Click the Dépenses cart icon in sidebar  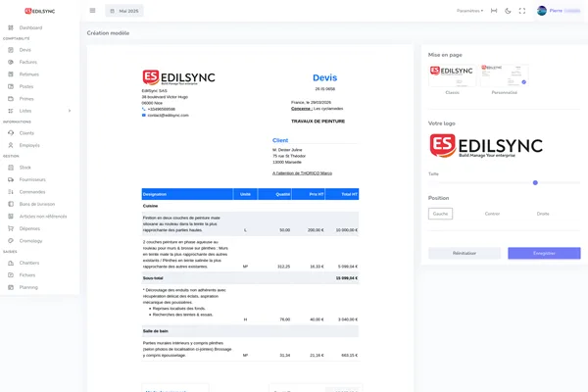pyautogui.click(x=10, y=227)
